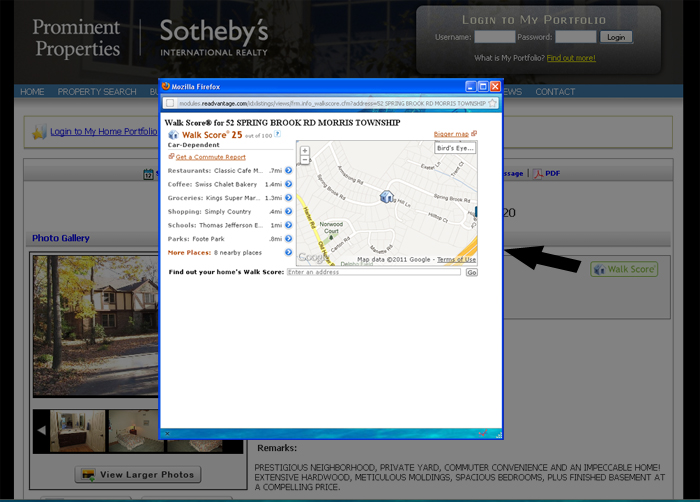Screen dimensions: 700x502
Task: Expand the Groceries row blue arrow
Action: tap(289, 198)
